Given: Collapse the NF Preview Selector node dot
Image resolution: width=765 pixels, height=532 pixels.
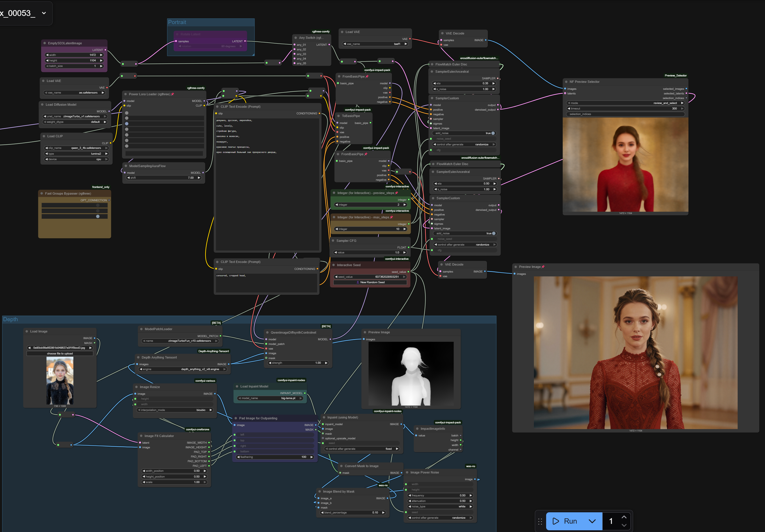Looking at the screenshot, I should click(566, 82).
